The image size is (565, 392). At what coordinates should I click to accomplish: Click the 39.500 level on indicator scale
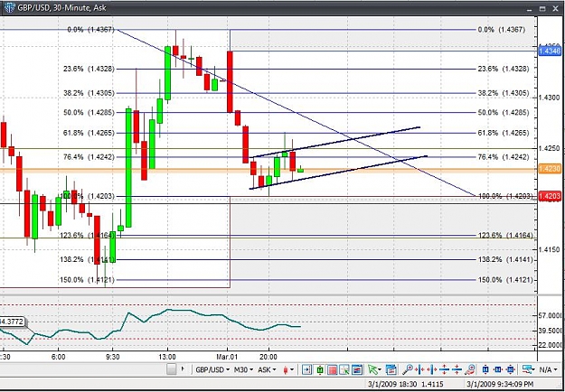pos(552,331)
